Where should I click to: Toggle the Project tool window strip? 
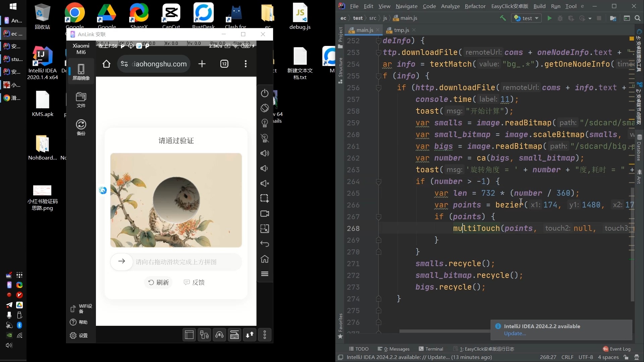[x=340, y=37]
